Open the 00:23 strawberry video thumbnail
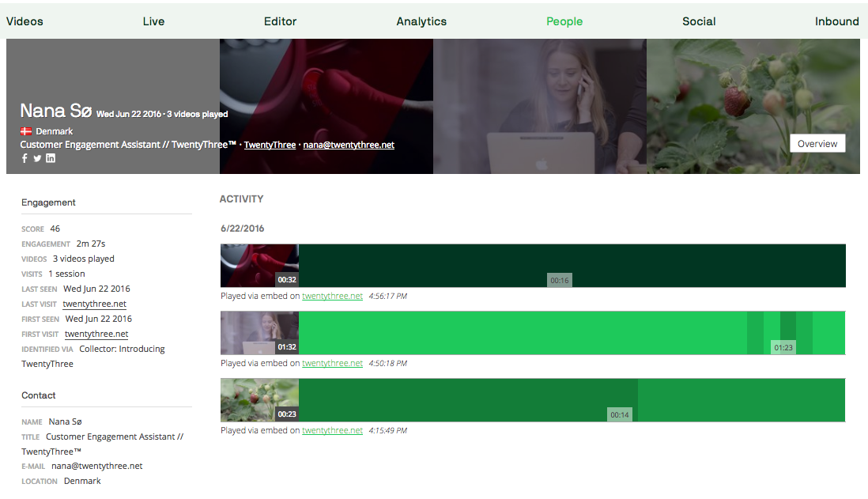 point(259,400)
